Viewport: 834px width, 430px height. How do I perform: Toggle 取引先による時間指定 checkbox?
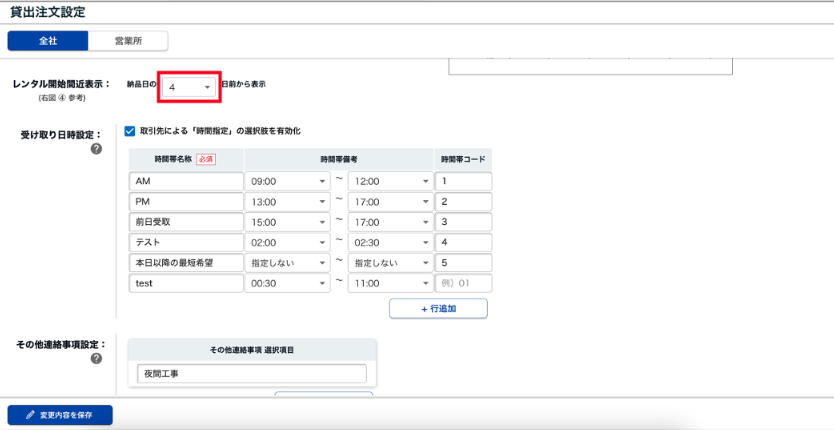[x=130, y=131]
